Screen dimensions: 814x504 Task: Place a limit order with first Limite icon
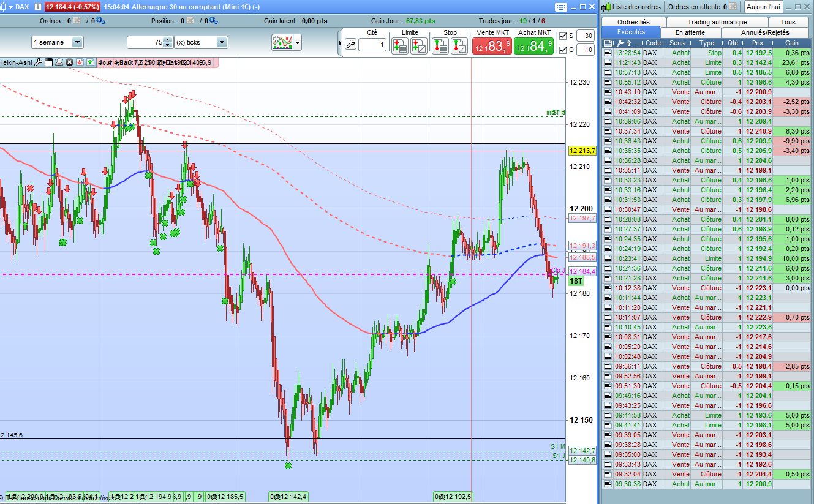pos(400,45)
